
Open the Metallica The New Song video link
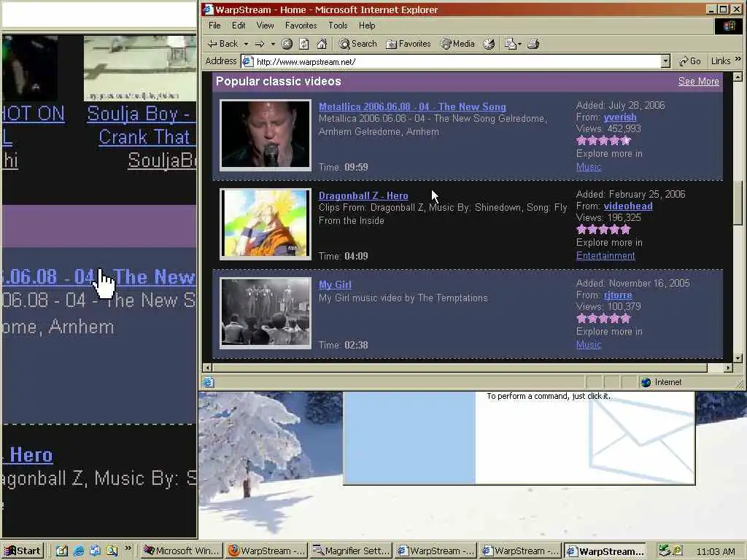tap(412, 106)
